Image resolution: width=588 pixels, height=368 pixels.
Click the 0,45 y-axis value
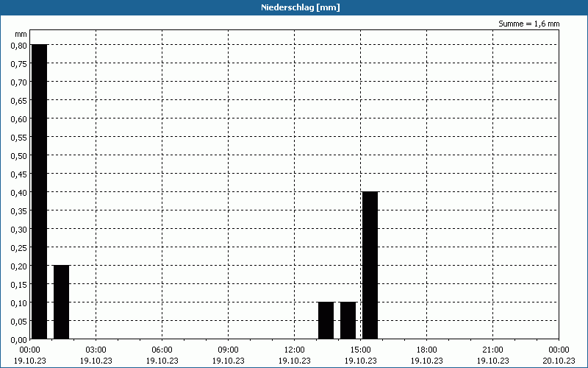click(19, 174)
